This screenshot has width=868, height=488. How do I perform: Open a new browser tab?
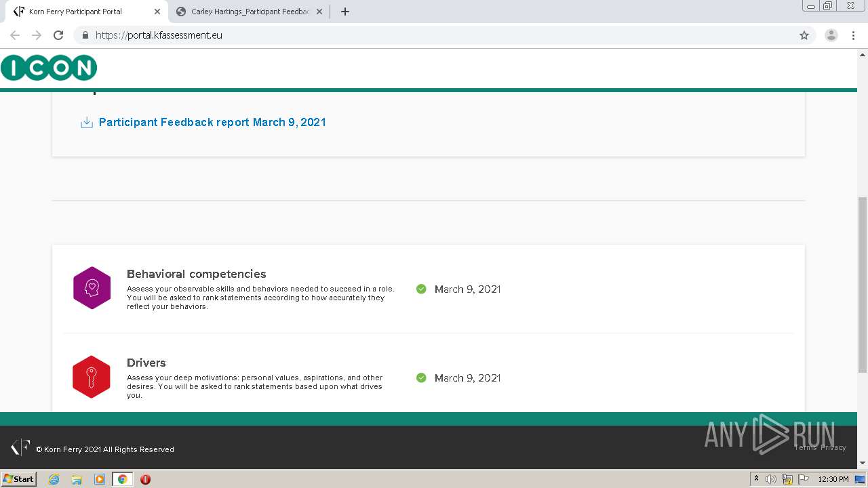(344, 12)
